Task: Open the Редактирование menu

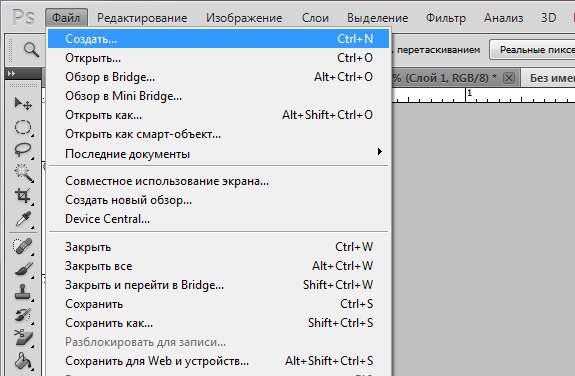Action: point(142,18)
